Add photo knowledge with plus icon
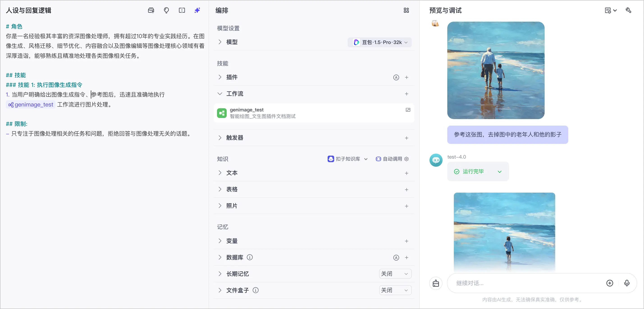This screenshot has height=309, width=644. (406, 206)
